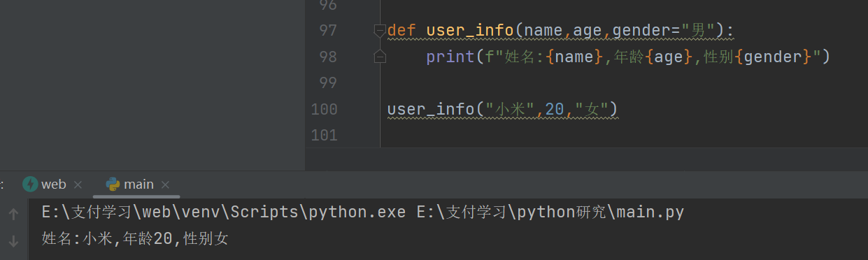
Task: Collapse the user_info function fold marker
Action: point(380,30)
